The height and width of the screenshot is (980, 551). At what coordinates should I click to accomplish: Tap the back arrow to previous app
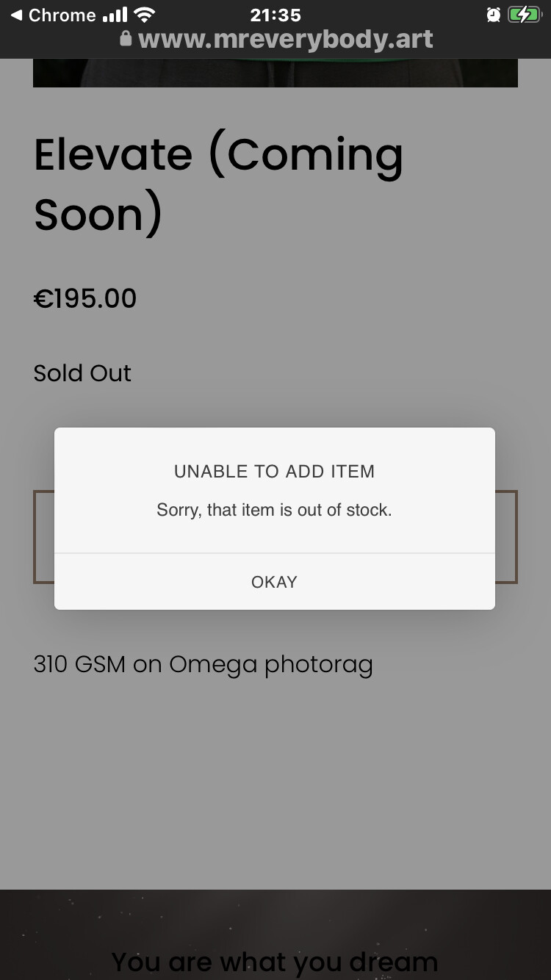pyautogui.click(x=16, y=15)
